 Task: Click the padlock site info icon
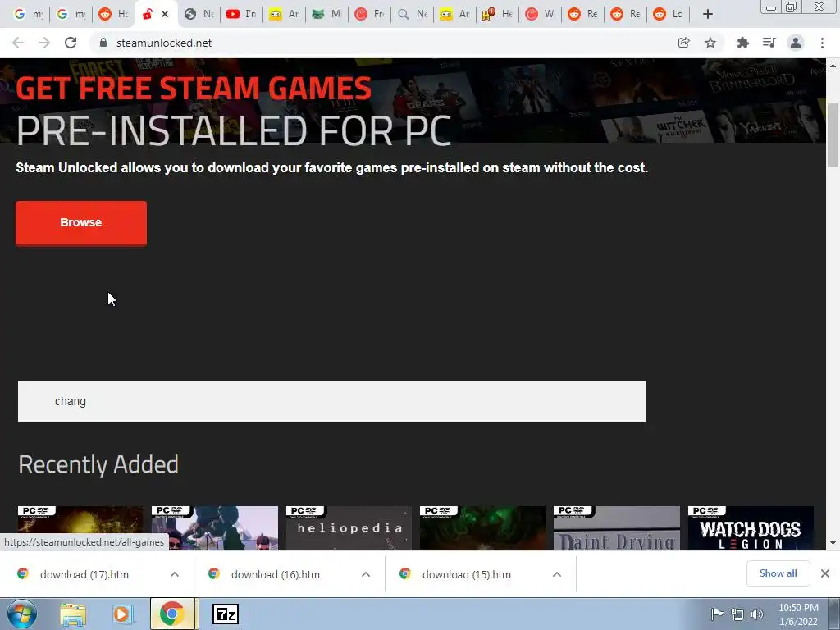click(x=103, y=43)
